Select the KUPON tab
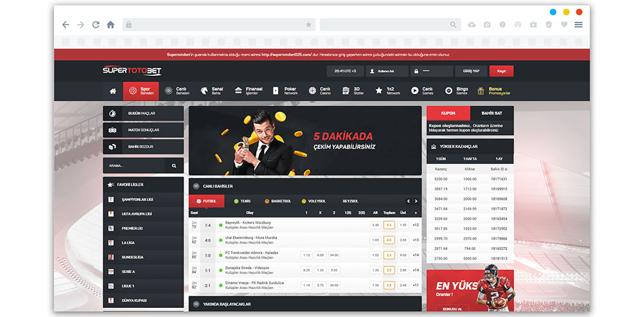Viewport: 644px width, 317px height. pos(448,113)
